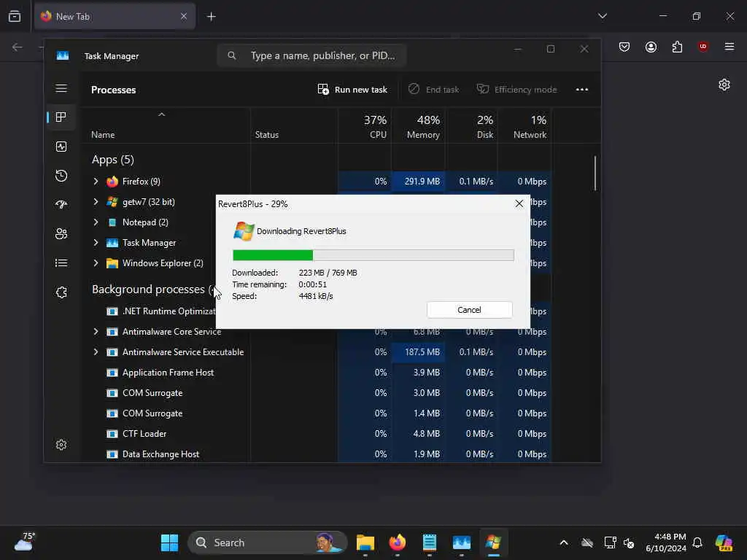Select the Processes page sidebar icon
Screen dimensions: 747x560
pyautogui.click(x=61, y=117)
